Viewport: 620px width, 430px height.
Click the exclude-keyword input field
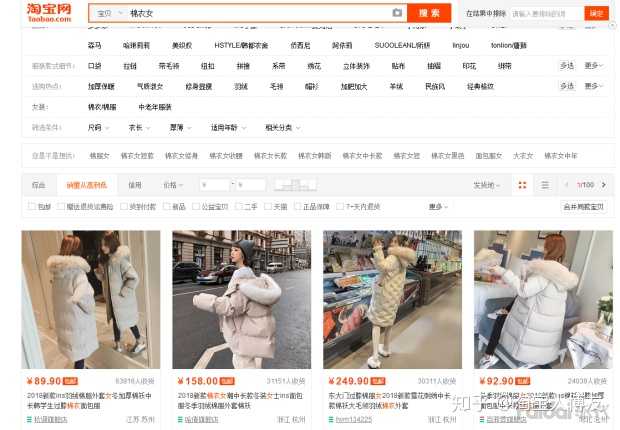pos(546,13)
